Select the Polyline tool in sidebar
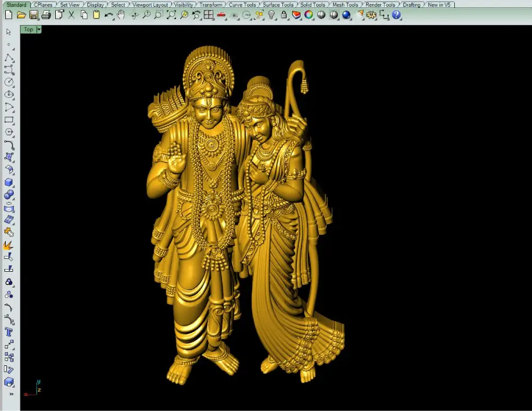Image resolution: width=532 pixels, height=411 pixels. click(9, 57)
